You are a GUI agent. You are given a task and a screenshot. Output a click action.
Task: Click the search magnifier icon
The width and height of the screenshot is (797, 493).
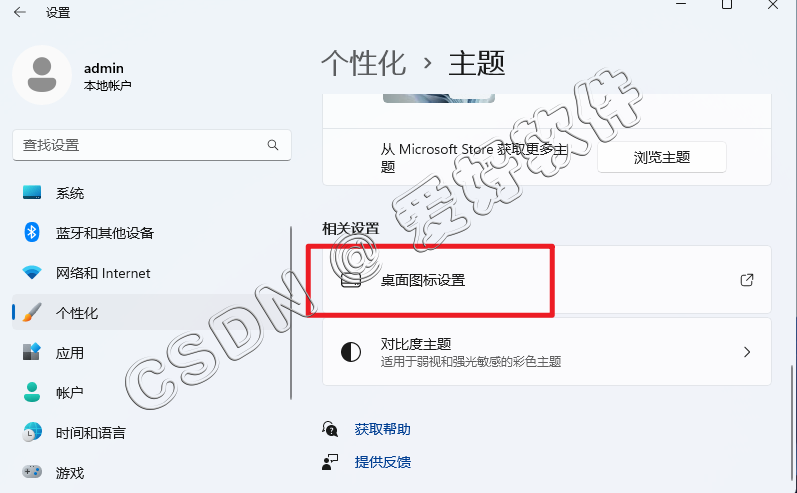point(273,145)
